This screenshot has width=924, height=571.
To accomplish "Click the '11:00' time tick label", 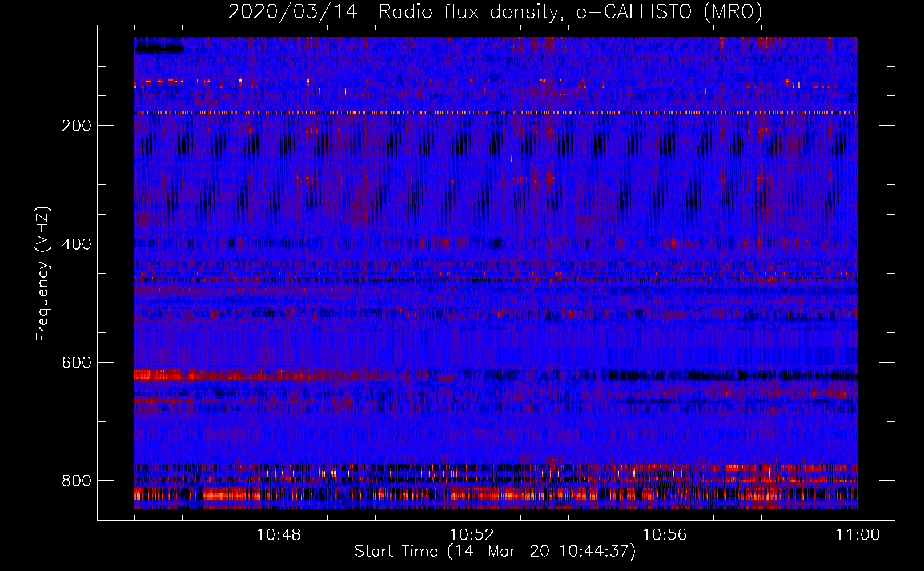I will [858, 535].
